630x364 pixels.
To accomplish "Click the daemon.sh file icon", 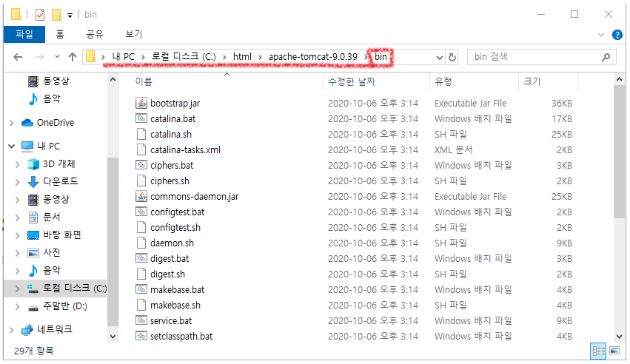I will 141,243.
